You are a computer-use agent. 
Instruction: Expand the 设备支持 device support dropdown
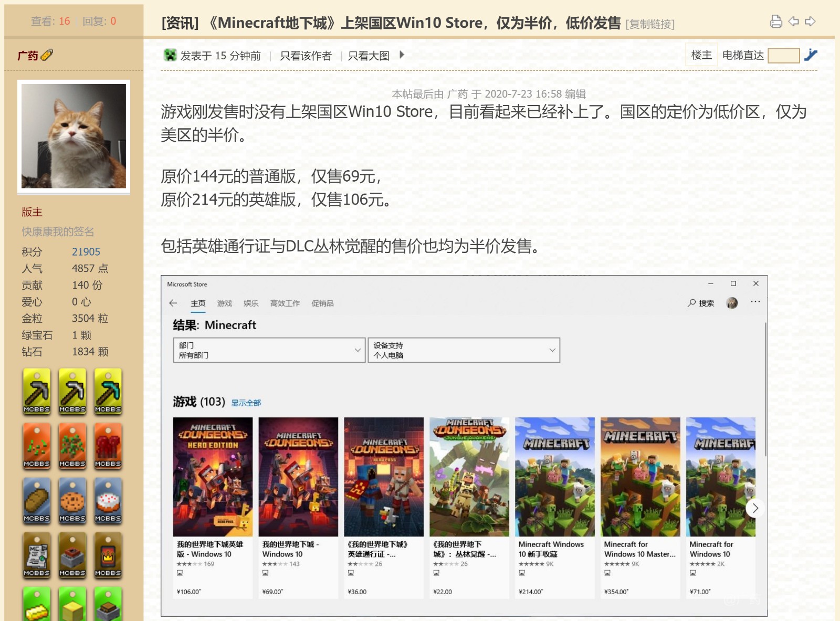tap(464, 350)
